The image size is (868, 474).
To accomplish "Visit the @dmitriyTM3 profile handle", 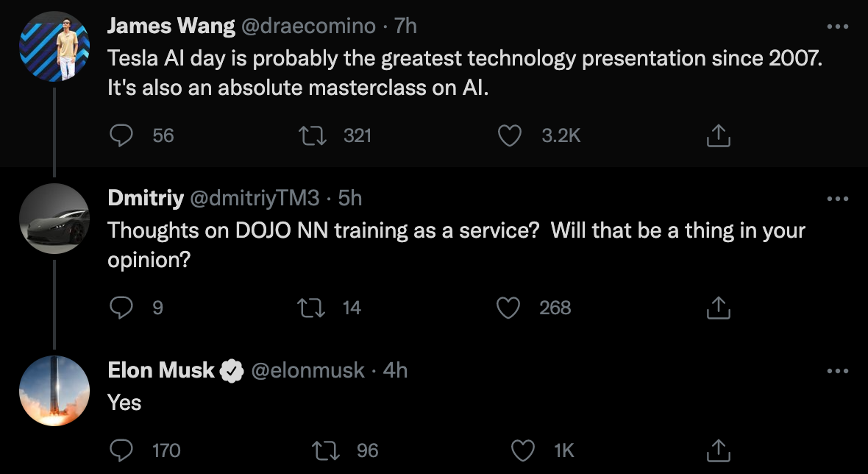I will pos(255,199).
